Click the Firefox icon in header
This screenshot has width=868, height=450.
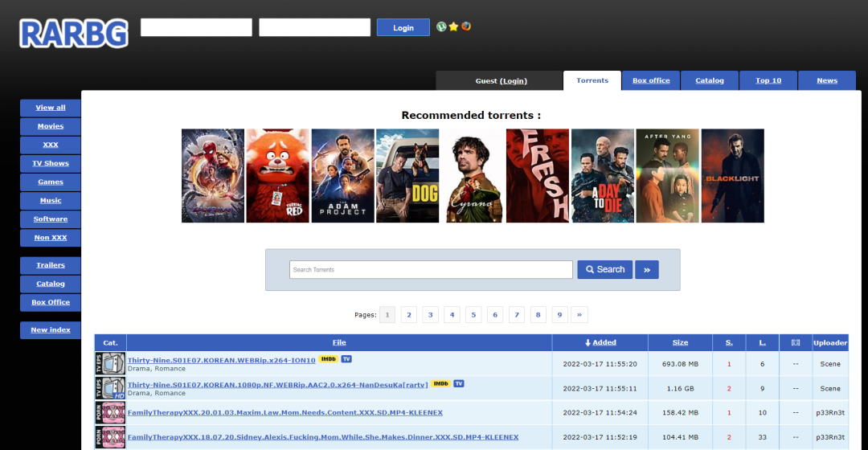466,26
